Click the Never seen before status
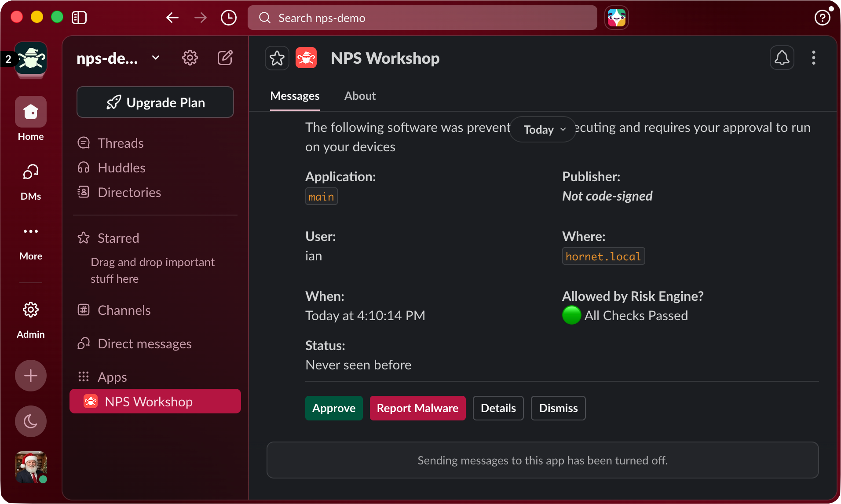841x504 pixels. tap(358, 365)
